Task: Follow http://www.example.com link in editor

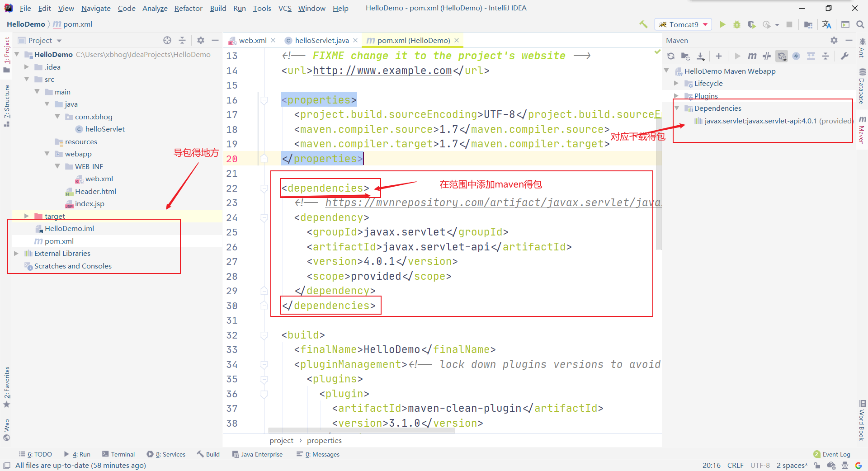Action: click(x=382, y=71)
